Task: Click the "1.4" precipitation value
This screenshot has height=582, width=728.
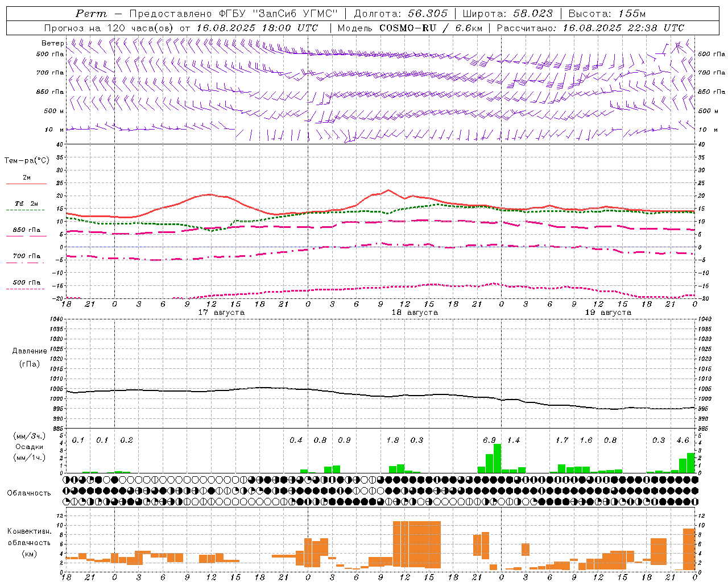Action: point(514,440)
